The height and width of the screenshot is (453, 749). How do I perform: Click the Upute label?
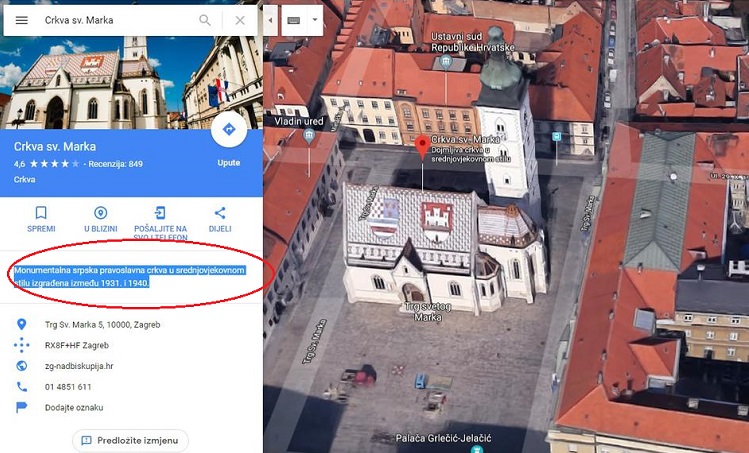(229, 162)
